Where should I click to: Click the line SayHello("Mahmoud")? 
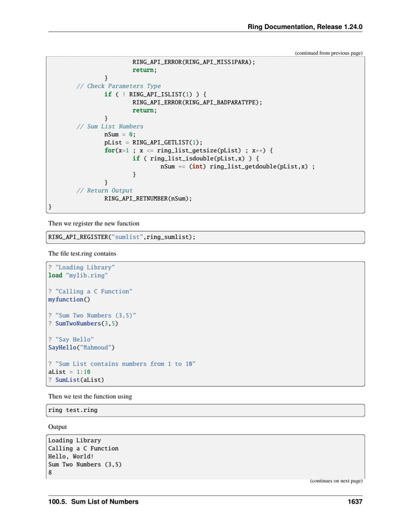pos(81,348)
